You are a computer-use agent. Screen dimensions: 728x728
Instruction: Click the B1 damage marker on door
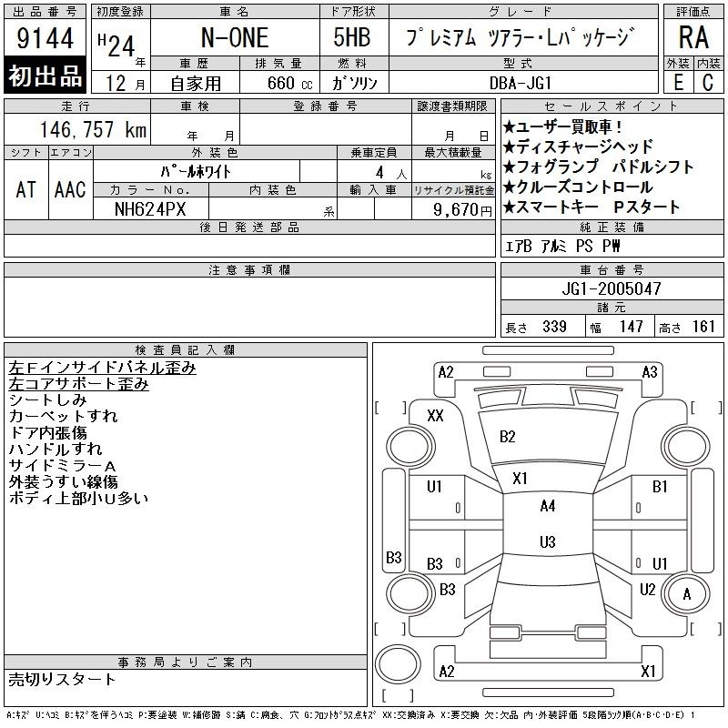pyautogui.click(x=660, y=487)
